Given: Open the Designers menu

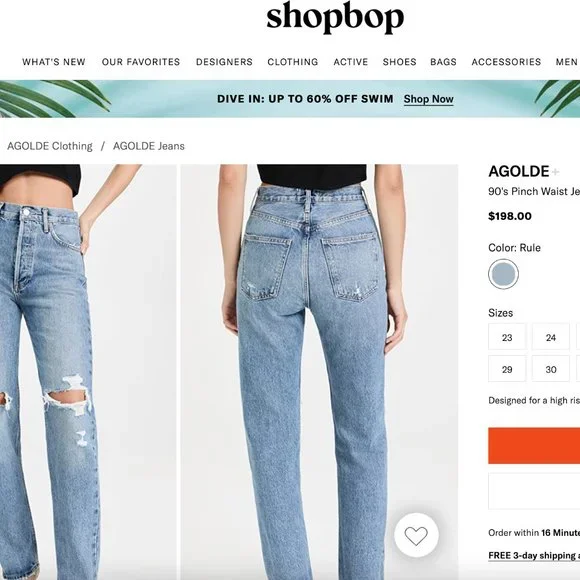Looking at the screenshot, I should pos(224,62).
